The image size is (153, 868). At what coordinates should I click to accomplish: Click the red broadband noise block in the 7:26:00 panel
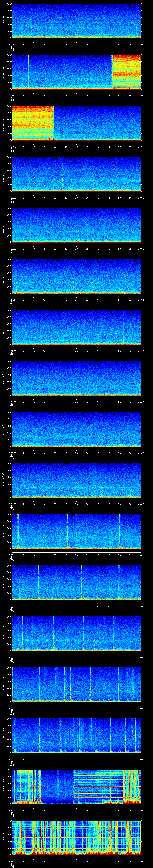pos(127,72)
